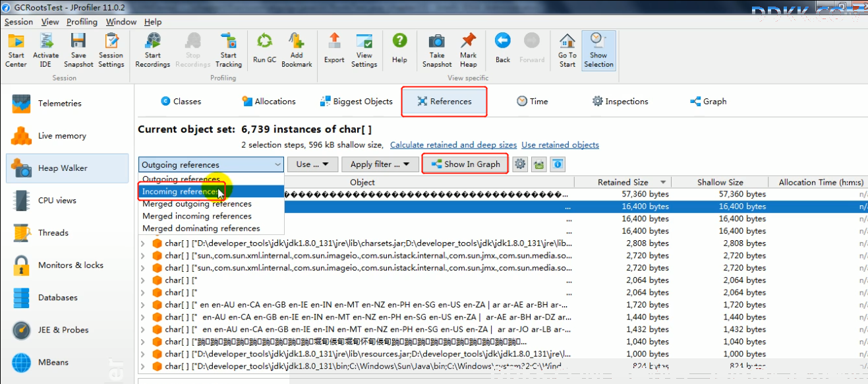Toggle the Show Selection toolbar button
This screenshot has height=384, width=868.
point(598,50)
